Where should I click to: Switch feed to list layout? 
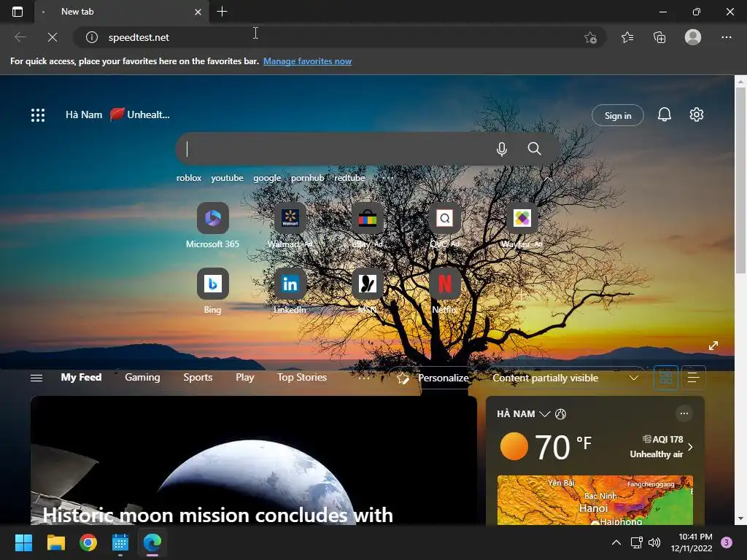[693, 378]
